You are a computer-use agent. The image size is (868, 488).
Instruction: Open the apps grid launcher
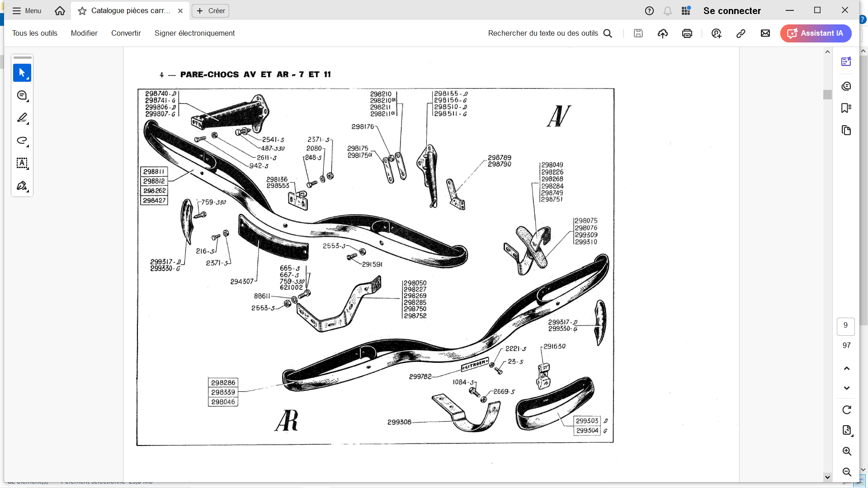tap(686, 11)
